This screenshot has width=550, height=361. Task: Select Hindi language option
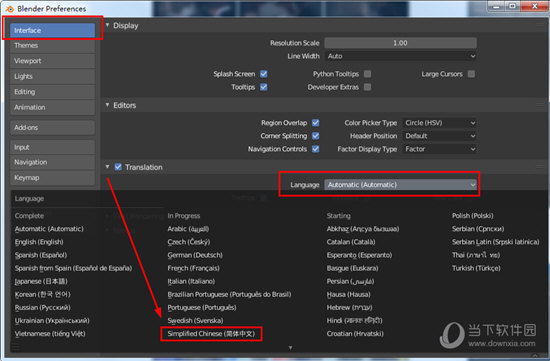click(x=354, y=321)
